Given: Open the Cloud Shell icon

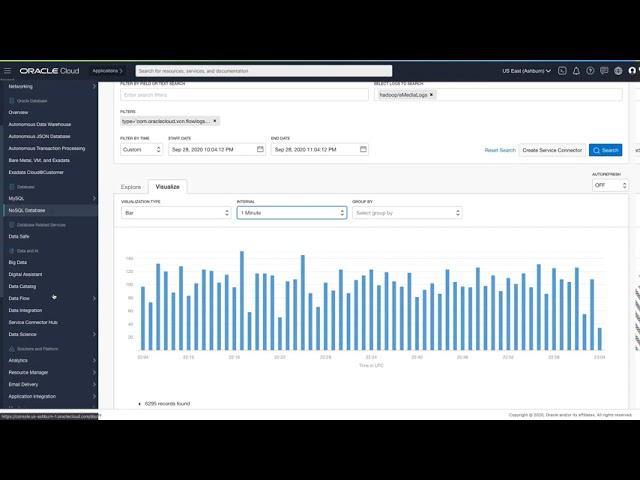Looking at the screenshot, I should tap(562, 71).
